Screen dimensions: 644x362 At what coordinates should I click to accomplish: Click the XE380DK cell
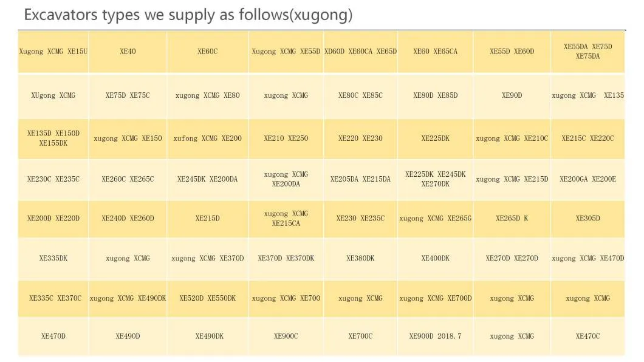[360, 258]
